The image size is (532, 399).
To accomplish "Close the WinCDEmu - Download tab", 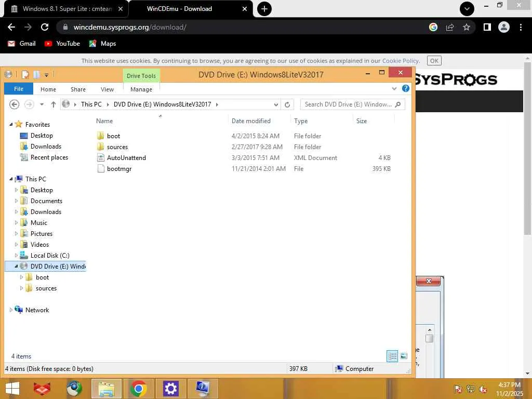I will click(245, 9).
